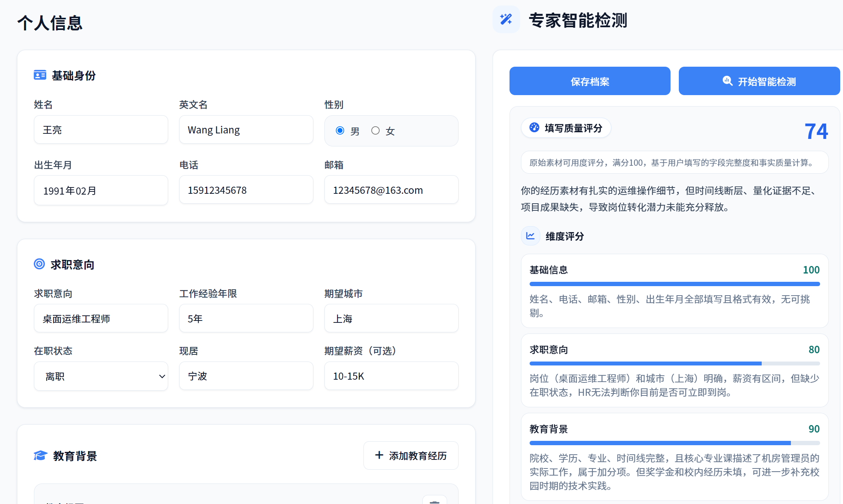Click the magic wand icon beside 专家智能检测
This screenshot has width=843, height=504.
point(506,19)
